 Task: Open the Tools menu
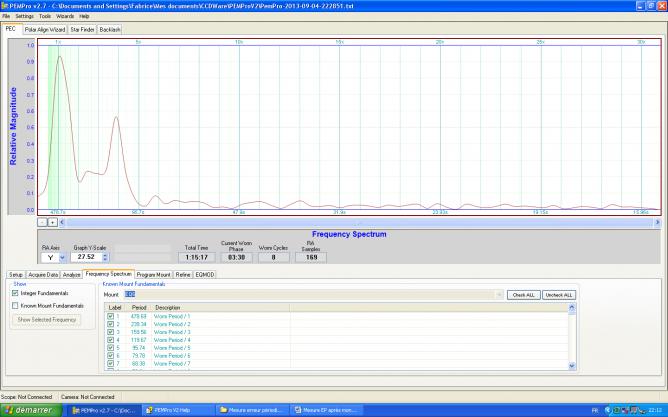(x=45, y=16)
